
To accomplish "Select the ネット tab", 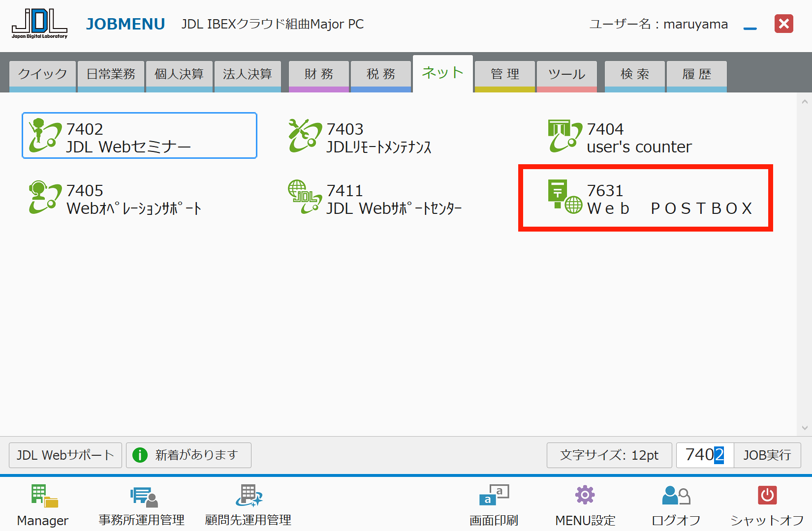I will 443,73.
